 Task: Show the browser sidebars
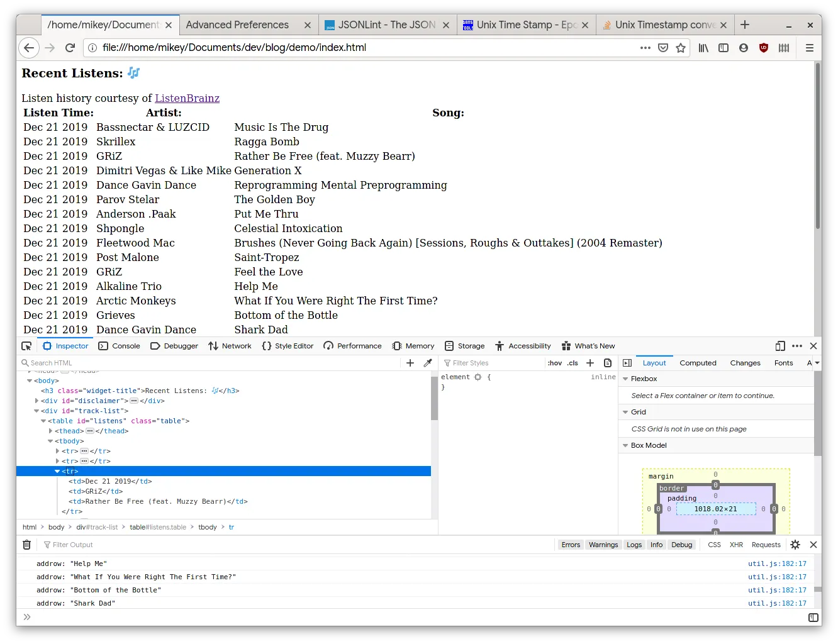(723, 48)
